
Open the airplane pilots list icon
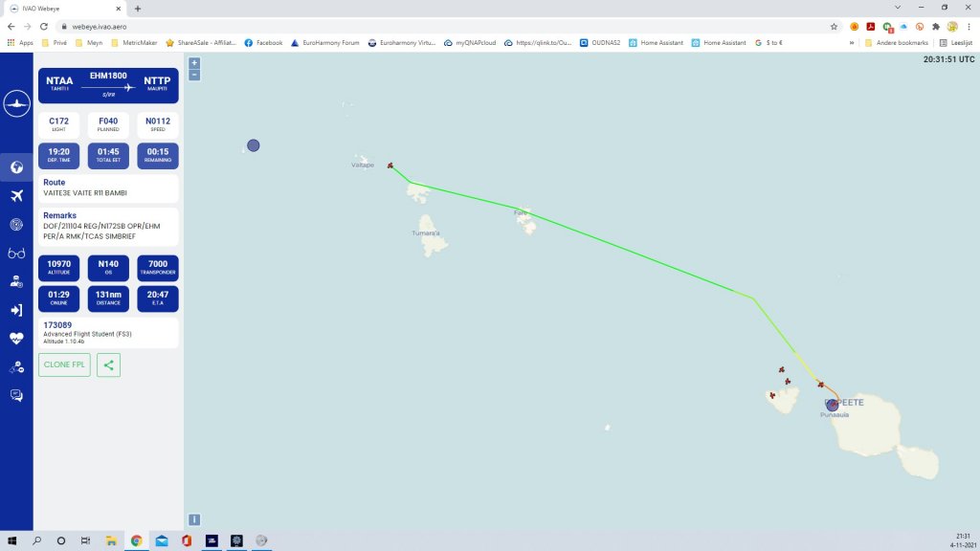[x=16, y=195]
